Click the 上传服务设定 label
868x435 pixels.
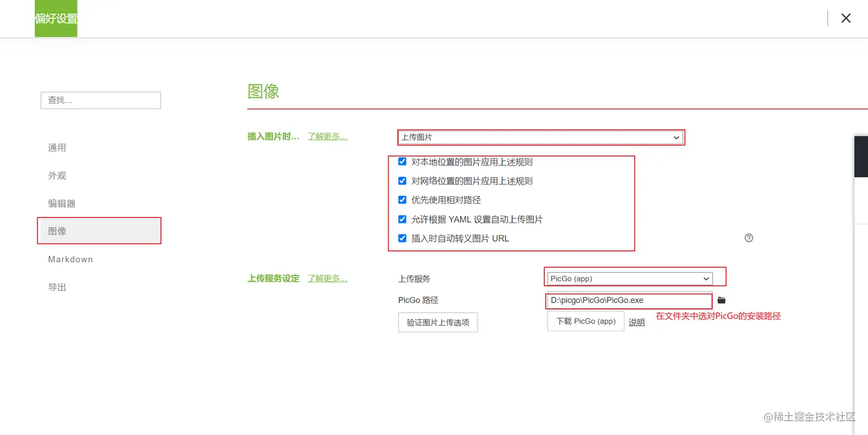[x=273, y=278]
